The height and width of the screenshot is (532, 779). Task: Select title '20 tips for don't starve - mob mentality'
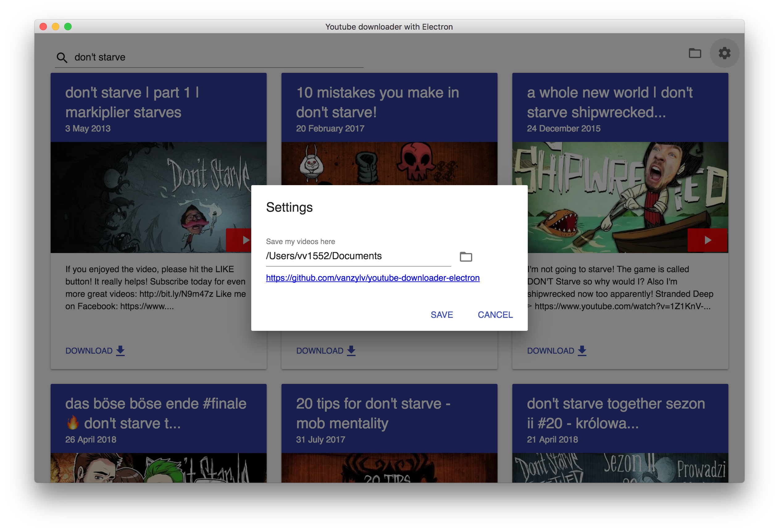point(373,413)
